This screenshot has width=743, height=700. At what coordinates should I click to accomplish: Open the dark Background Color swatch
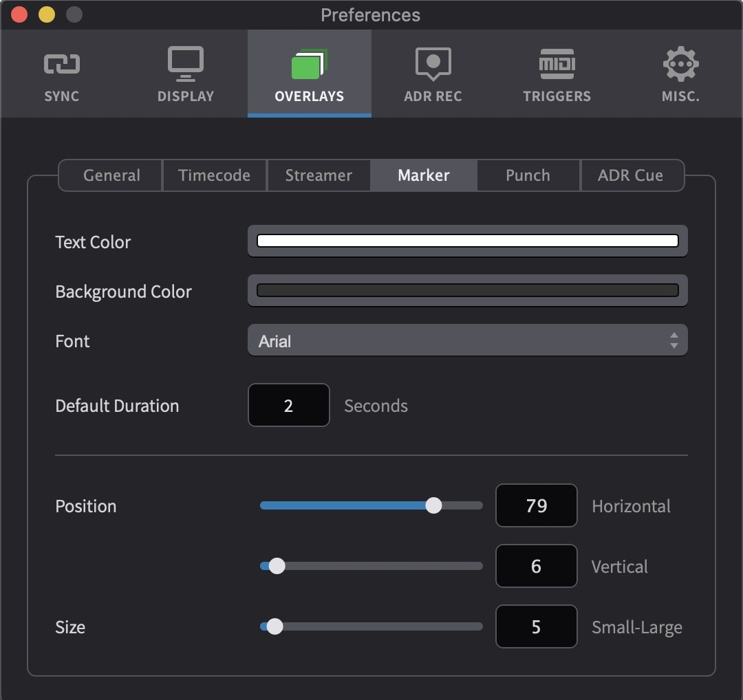coord(467,290)
